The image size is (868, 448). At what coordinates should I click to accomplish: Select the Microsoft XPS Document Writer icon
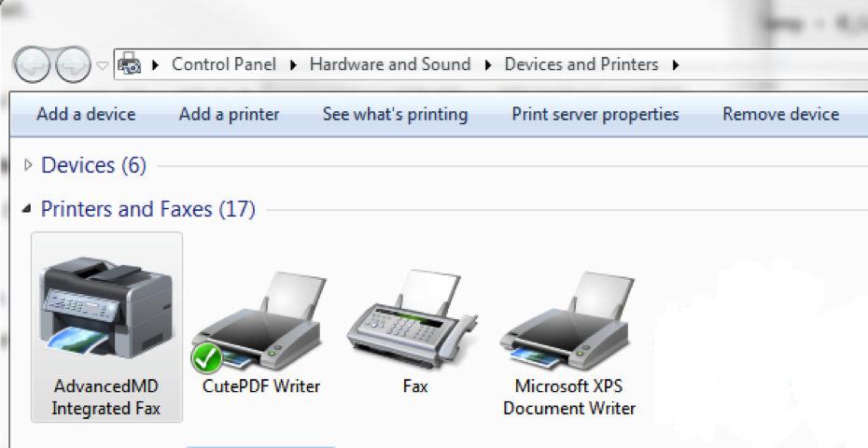tap(568, 321)
